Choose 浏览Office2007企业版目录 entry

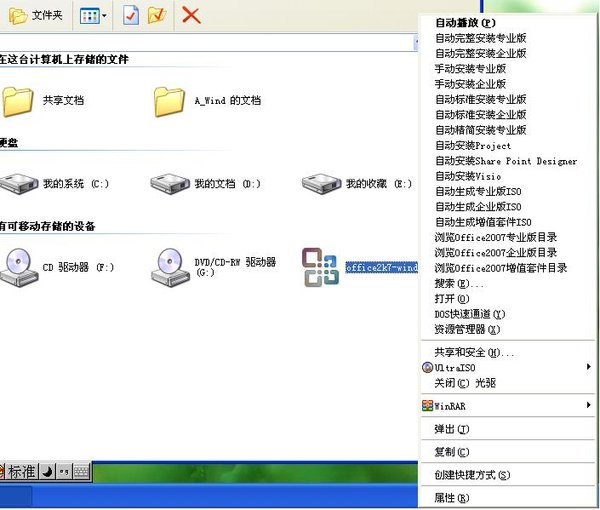pyautogui.click(x=507, y=253)
